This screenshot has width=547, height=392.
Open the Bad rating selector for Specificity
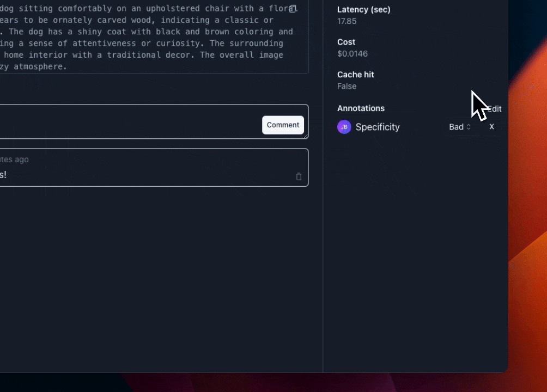click(x=459, y=126)
